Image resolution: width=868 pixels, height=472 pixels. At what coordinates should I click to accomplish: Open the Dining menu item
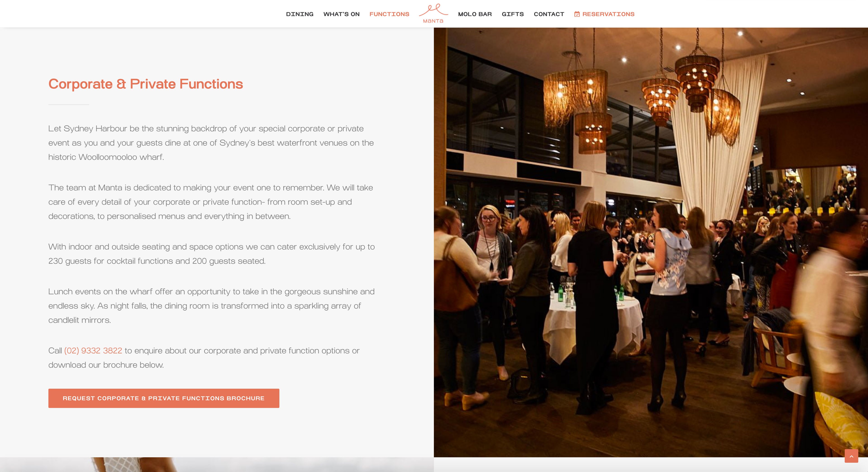300,14
